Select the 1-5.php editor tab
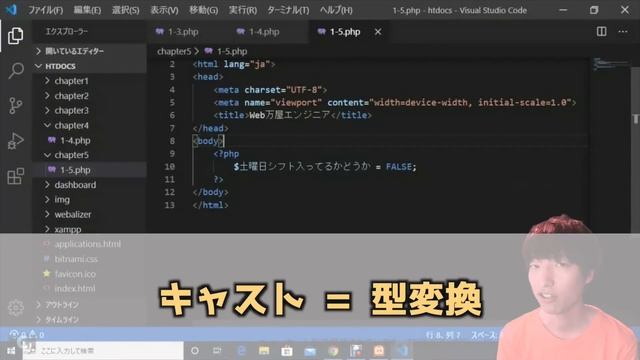The height and width of the screenshot is (360, 640). pyautogui.click(x=345, y=32)
